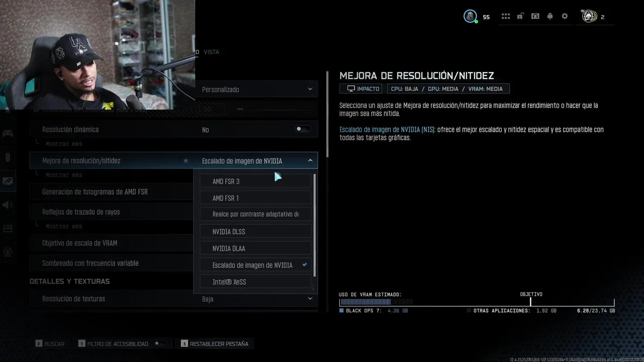The width and height of the screenshot is (644, 362).
Task: Click the IMPACTO monitor icon
Action: [351, 88]
